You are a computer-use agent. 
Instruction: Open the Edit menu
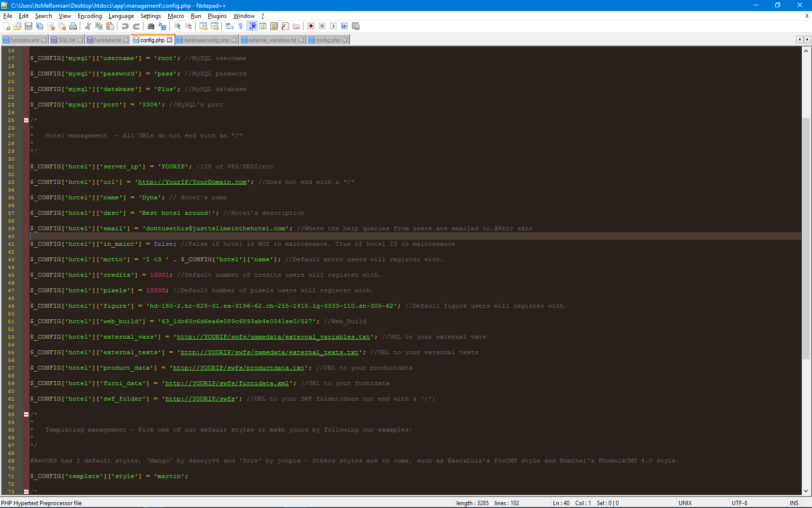pos(24,16)
